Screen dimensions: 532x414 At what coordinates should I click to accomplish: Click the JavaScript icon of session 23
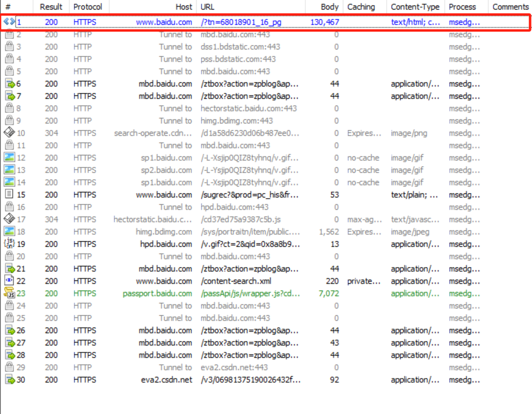(10, 293)
